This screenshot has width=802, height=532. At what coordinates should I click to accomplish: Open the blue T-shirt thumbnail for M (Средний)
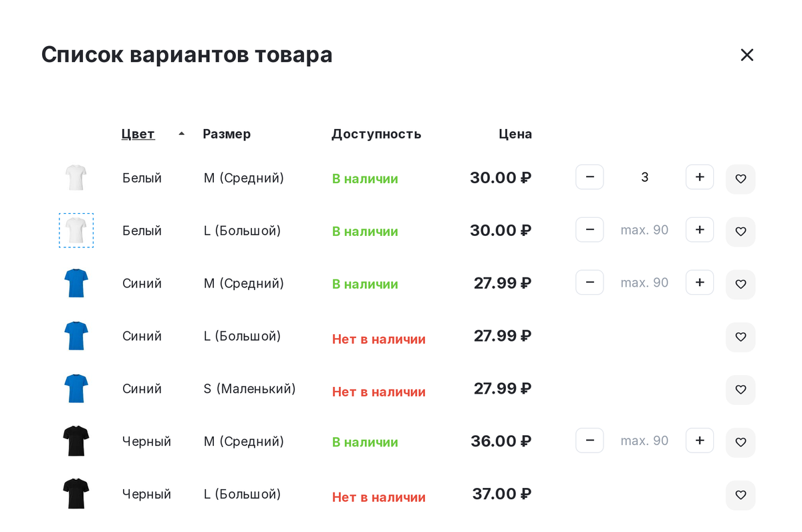point(76,283)
